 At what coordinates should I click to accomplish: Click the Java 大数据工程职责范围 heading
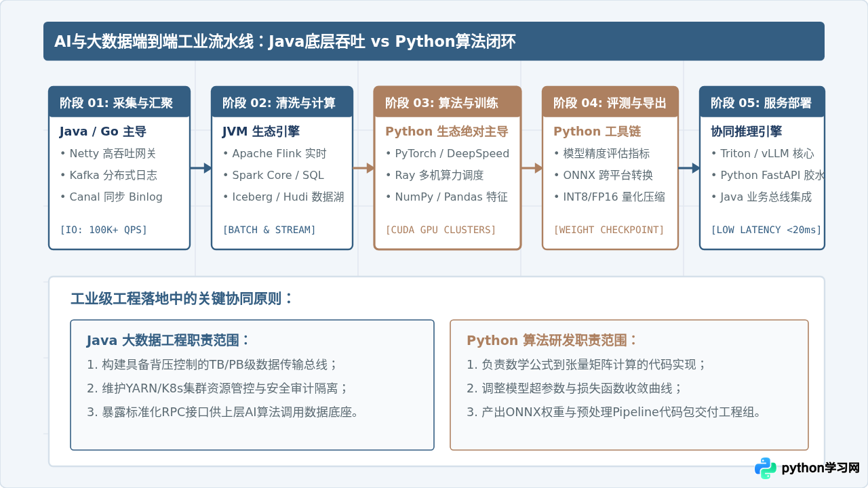168,341
